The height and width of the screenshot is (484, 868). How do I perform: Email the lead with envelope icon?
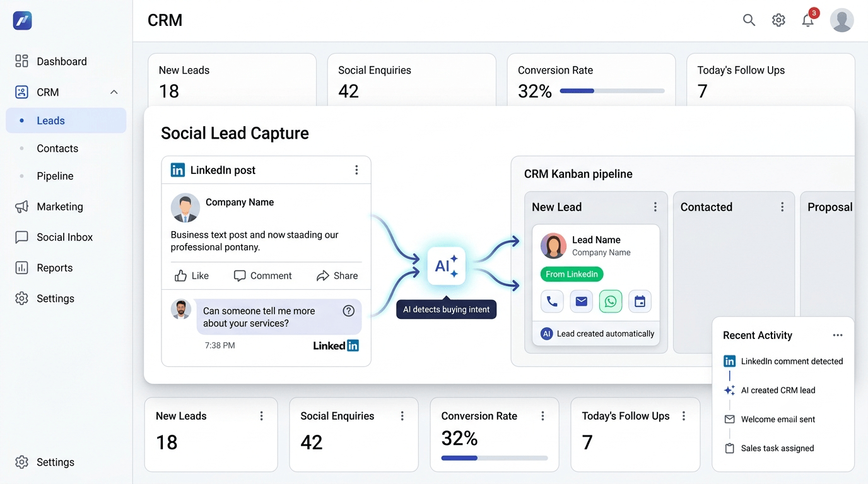tap(582, 302)
